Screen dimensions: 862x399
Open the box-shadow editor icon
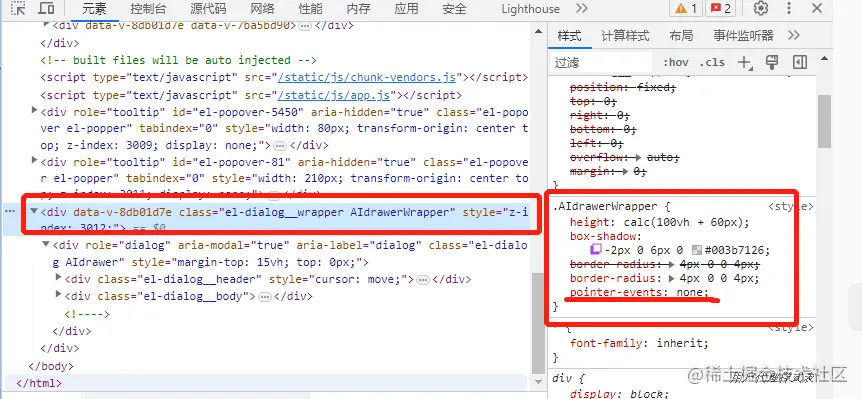tap(596, 250)
